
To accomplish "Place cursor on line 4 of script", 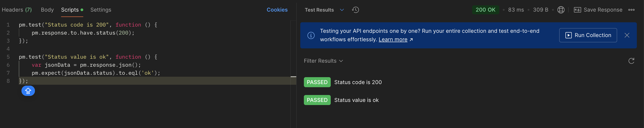I will (x=150, y=49).
